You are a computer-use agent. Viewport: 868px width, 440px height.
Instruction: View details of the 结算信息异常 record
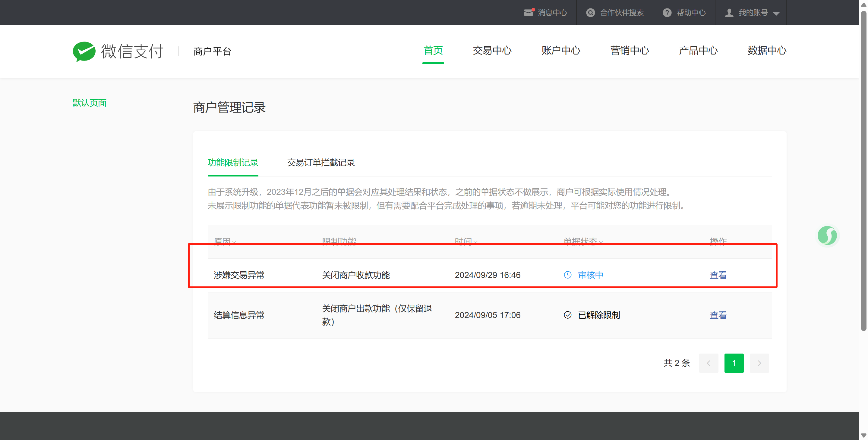[718, 315]
